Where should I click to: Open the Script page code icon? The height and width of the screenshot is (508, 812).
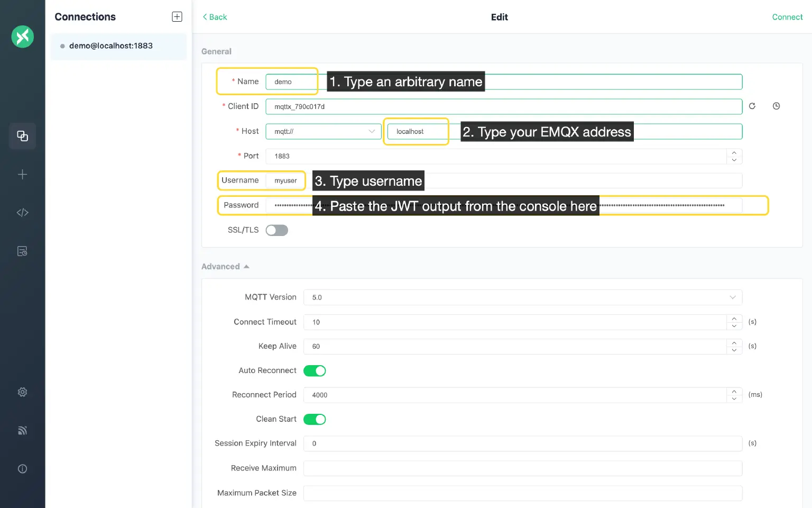coord(22,213)
